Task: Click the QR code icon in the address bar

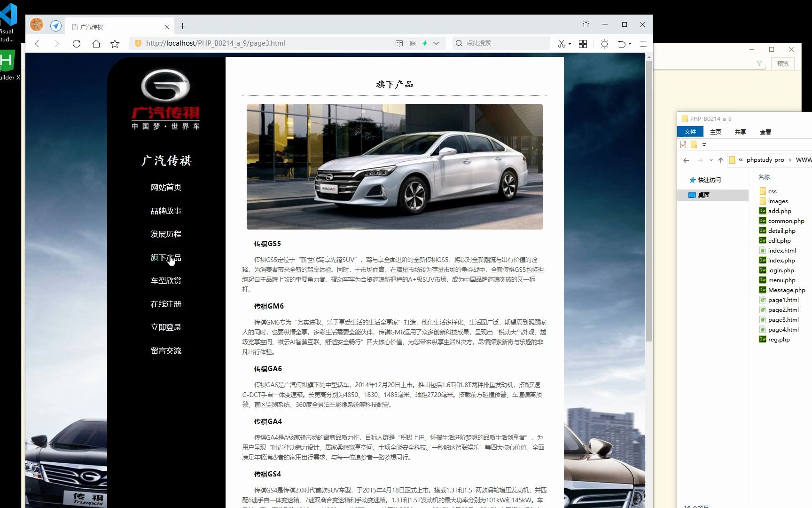Action: pos(413,43)
